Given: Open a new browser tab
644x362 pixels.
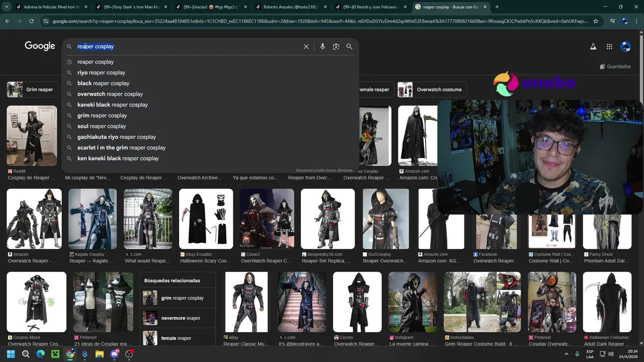Looking at the screenshot, I should tap(497, 7).
